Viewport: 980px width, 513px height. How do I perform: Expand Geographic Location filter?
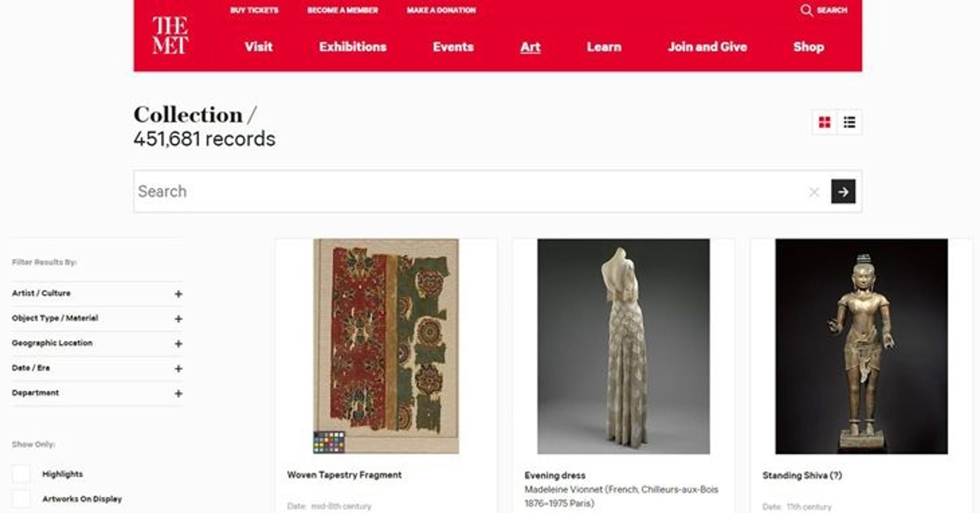tap(178, 344)
